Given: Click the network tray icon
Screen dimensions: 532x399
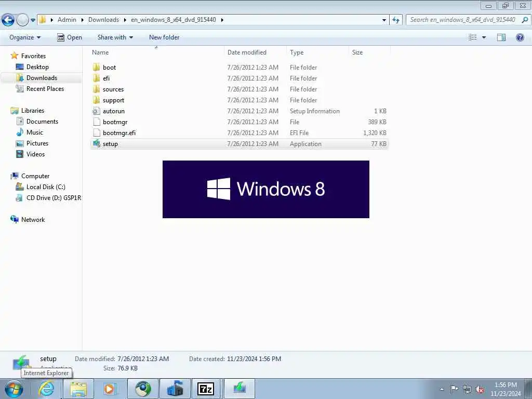Looking at the screenshot, I should pos(467,389).
